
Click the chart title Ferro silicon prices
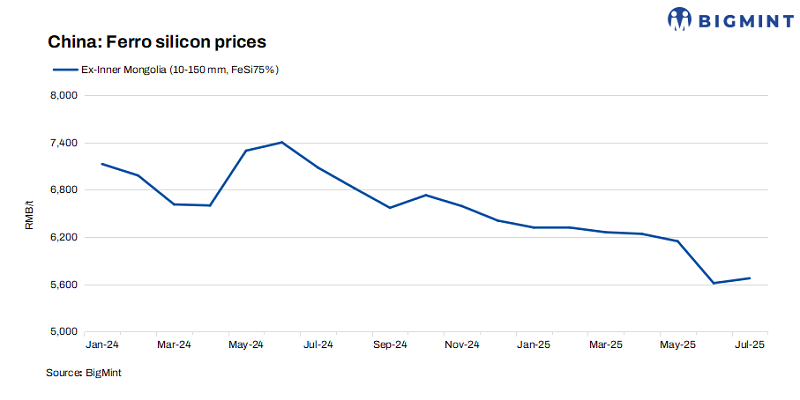(x=156, y=43)
